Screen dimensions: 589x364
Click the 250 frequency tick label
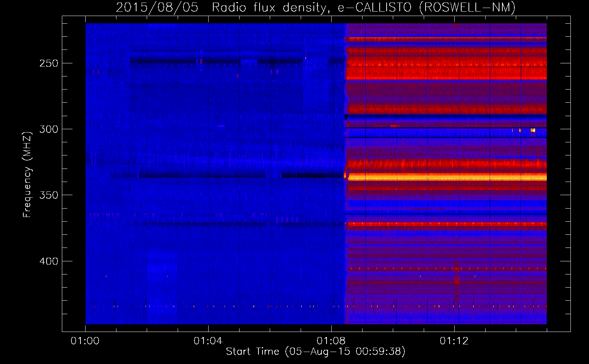[49, 63]
